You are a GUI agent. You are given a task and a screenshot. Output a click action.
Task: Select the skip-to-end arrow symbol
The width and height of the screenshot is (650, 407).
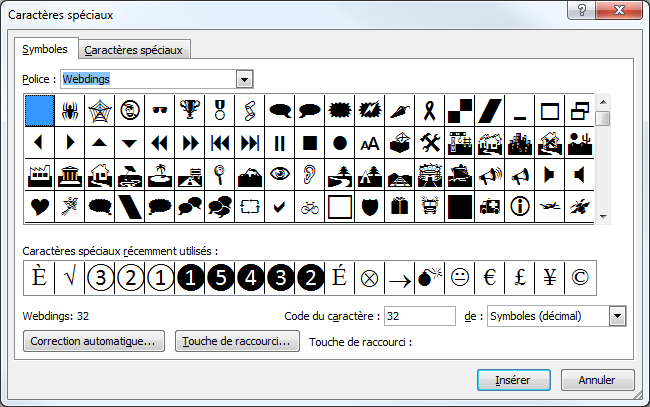[250, 143]
